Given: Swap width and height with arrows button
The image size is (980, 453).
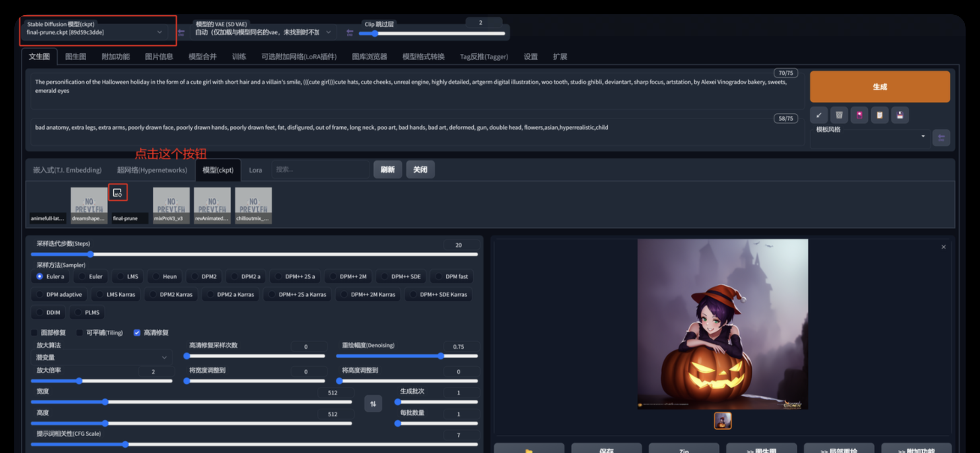Looking at the screenshot, I should click(x=373, y=404).
